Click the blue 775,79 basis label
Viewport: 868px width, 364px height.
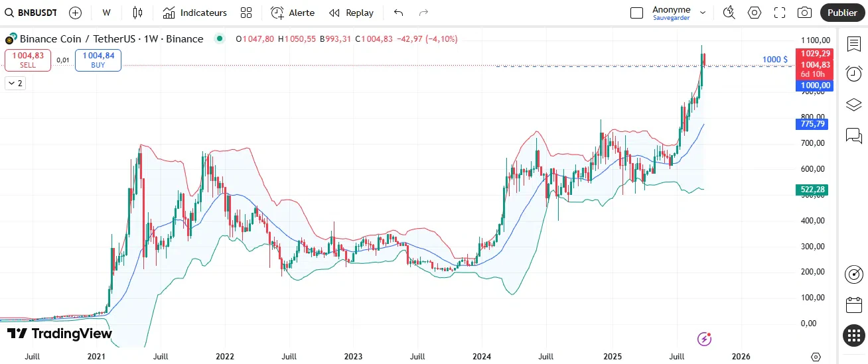tap(813, 124)
